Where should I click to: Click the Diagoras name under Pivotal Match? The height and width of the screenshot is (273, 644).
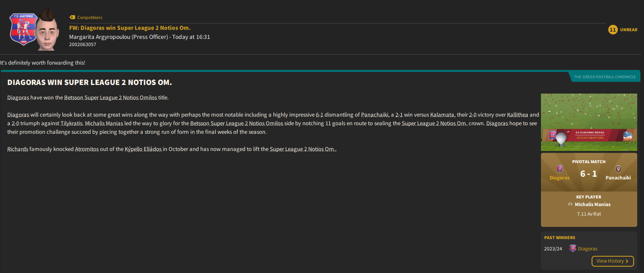point(559,178)
